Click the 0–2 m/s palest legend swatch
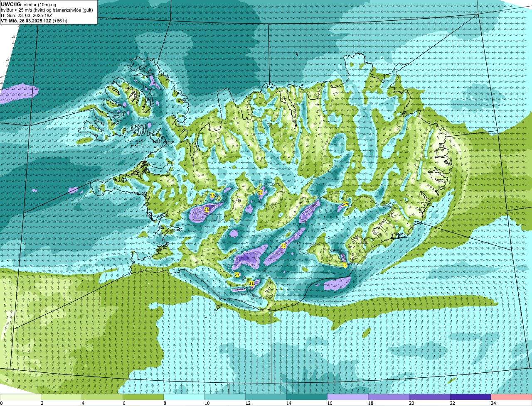The image size is (532, 406). click(x=20, y=397)
